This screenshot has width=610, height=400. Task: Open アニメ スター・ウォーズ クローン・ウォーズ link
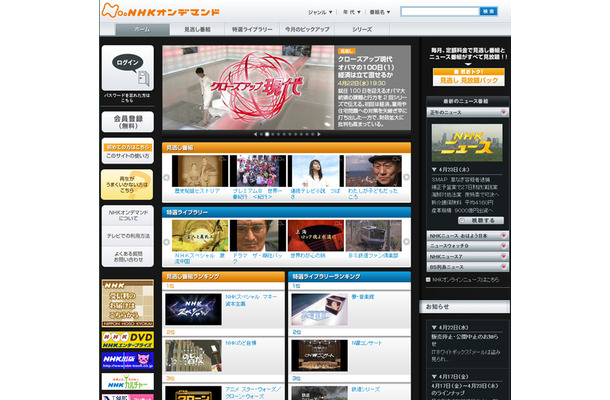point(253,393)
